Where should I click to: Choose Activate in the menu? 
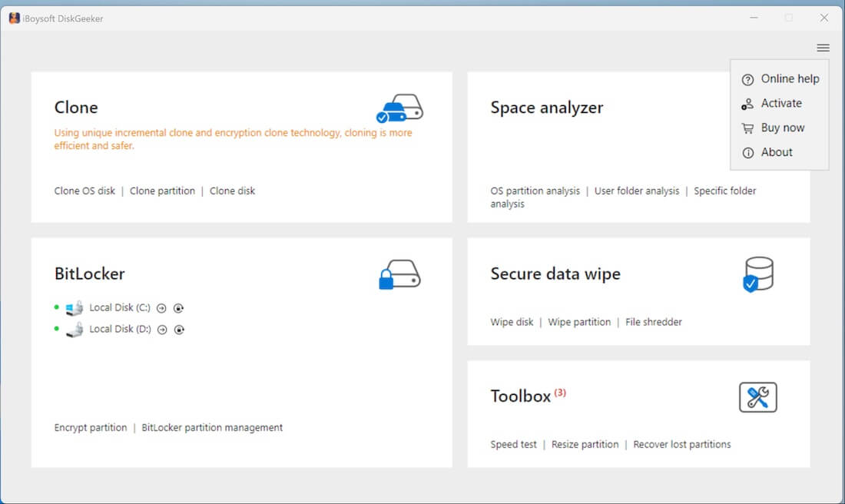(x=780, y=103)
